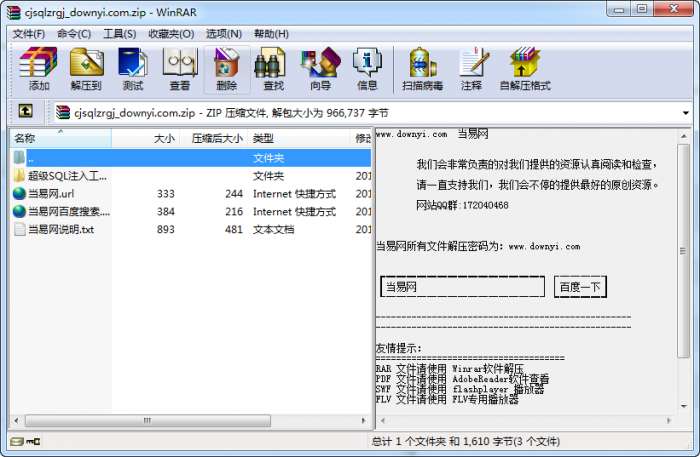This screenshot has height=457, width=700.
Task: Click the up-one-level folder icon
Action: tap(25, 111)
